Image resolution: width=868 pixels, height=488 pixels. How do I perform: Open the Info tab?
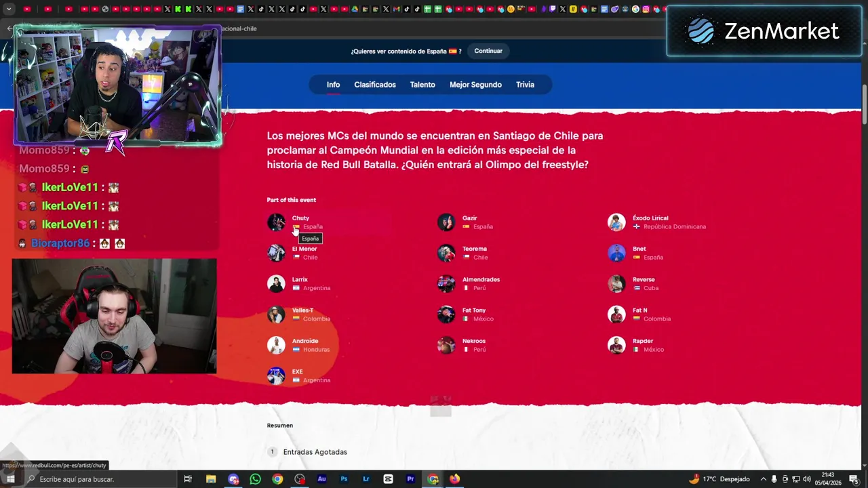[333, 85]
